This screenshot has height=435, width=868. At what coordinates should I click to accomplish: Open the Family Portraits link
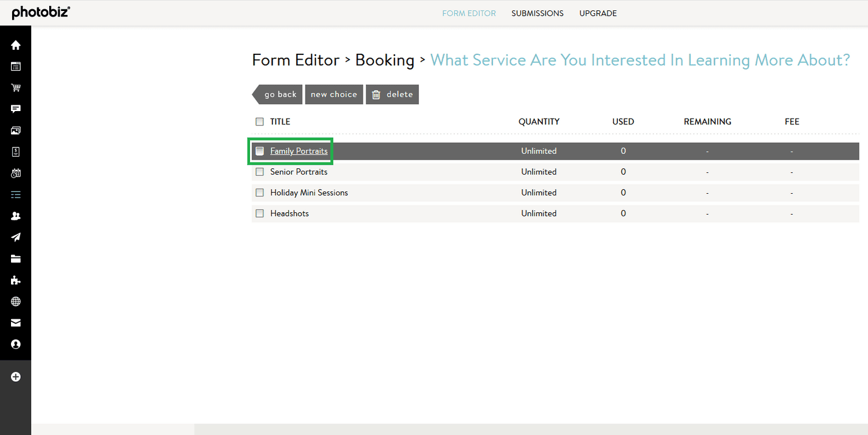coord(300,150)
